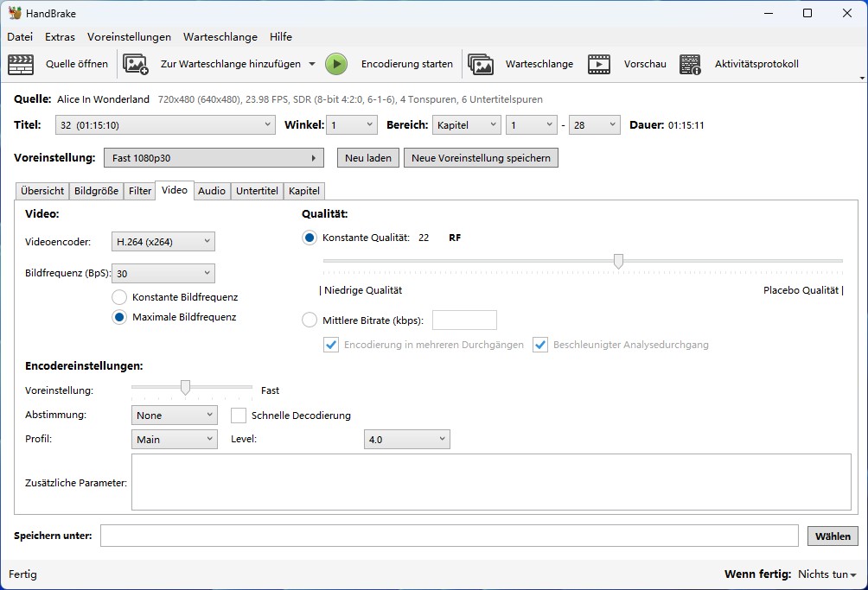Switch to the Untertitel tab

[x=257, y=191]
